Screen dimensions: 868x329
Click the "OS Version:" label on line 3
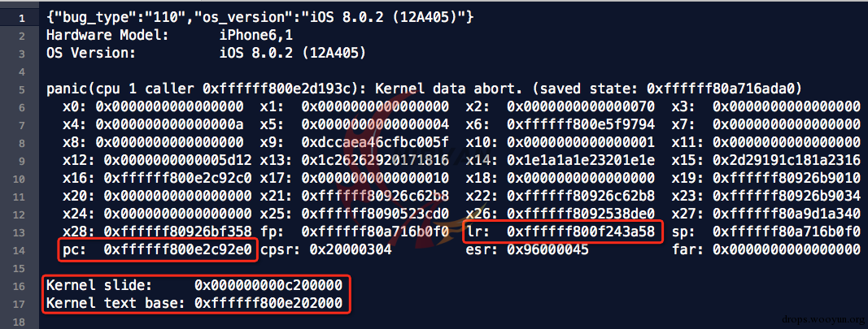(x=91, y=54)
